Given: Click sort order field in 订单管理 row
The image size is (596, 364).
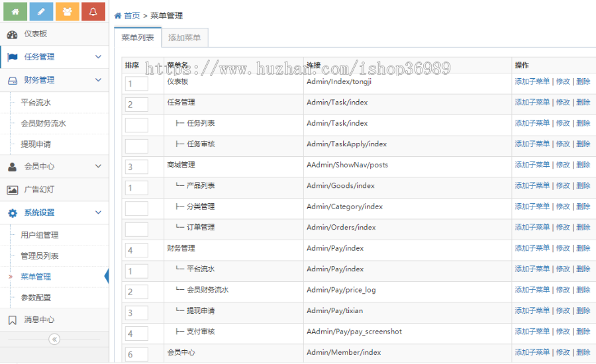Looking at the screenshot, I should [x=136, y=230].
